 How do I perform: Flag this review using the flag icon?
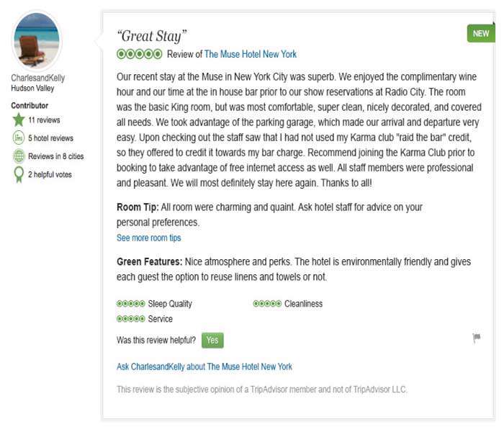coord(477,338)
